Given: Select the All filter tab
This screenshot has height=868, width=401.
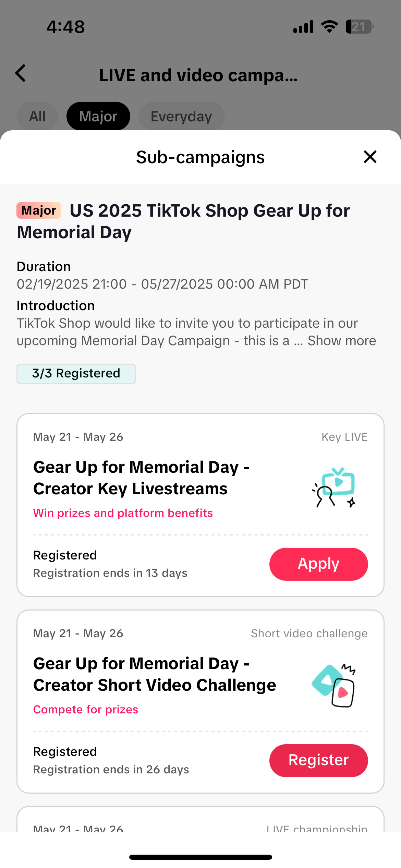Looking at the screenshot, I should [37, 117].
